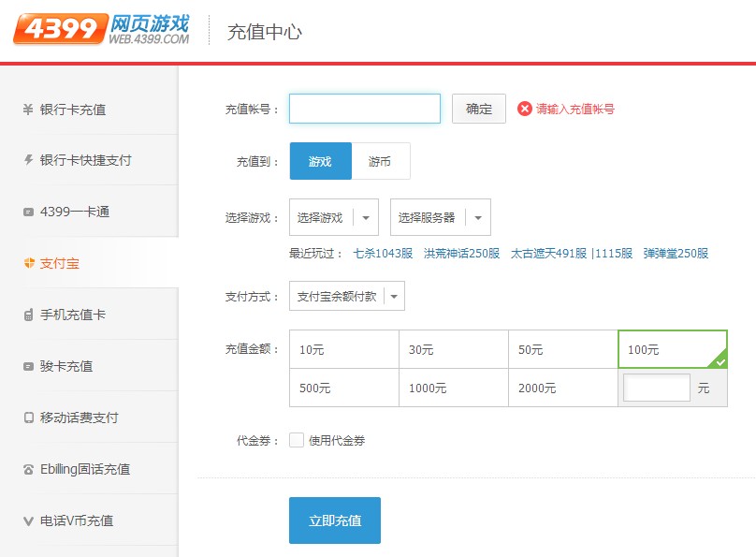756x557 pixels.
Task: Click the telephone icon beside Ebilling固话充值
Action: [28, 469]
